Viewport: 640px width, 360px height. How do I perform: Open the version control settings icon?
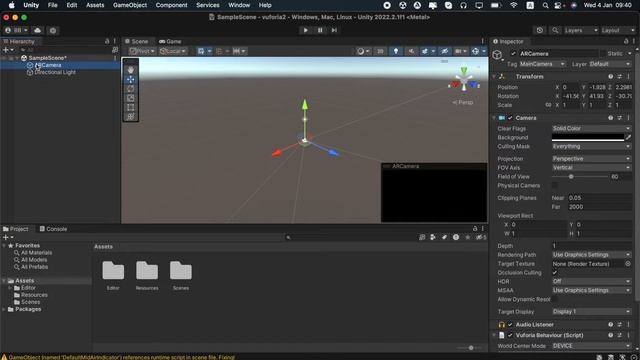point(53,30)
